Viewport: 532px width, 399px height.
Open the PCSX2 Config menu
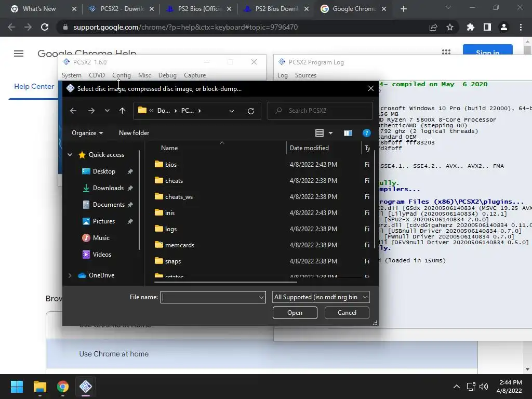(122, 75)
